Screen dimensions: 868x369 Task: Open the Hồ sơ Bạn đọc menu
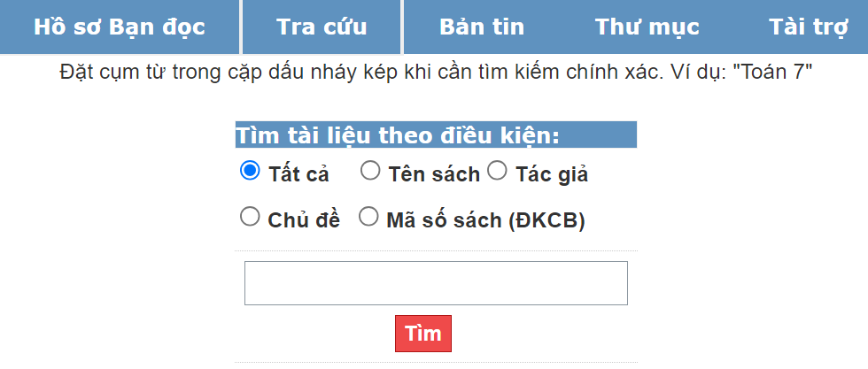point(120,27)
